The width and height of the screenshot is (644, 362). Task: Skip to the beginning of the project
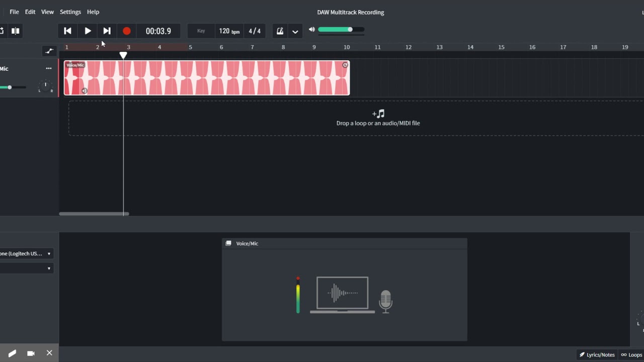[67, 31]
